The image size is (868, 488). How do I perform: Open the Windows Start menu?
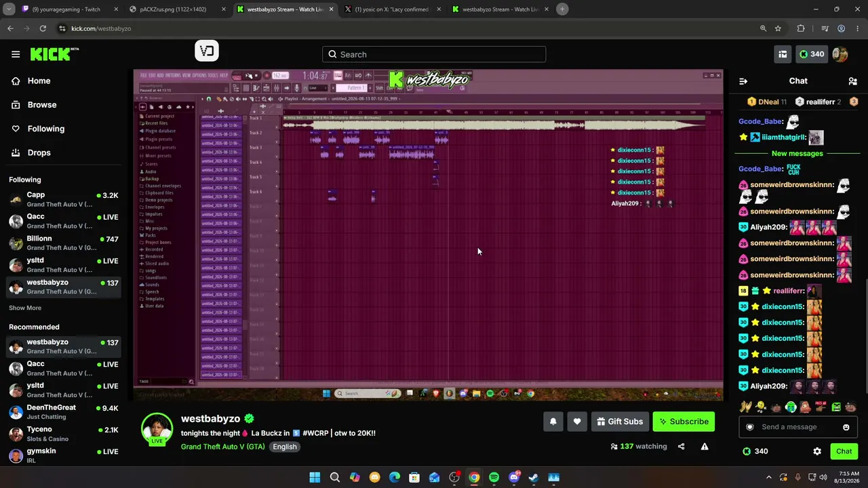coord(315,477)
